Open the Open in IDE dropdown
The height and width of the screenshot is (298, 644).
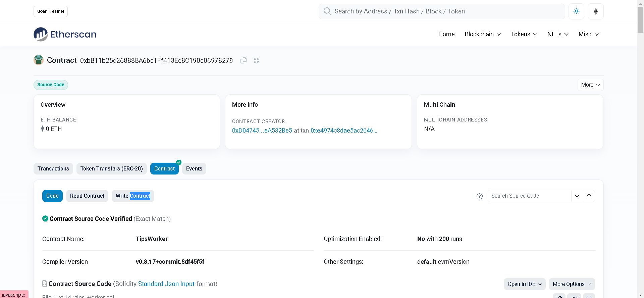525,284
